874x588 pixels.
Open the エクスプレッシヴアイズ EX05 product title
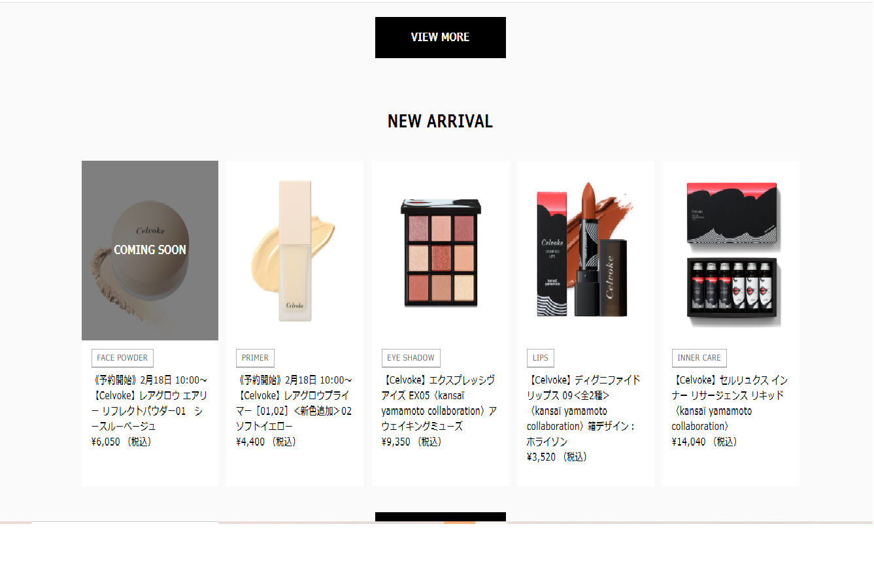click(x=439, y=403)
